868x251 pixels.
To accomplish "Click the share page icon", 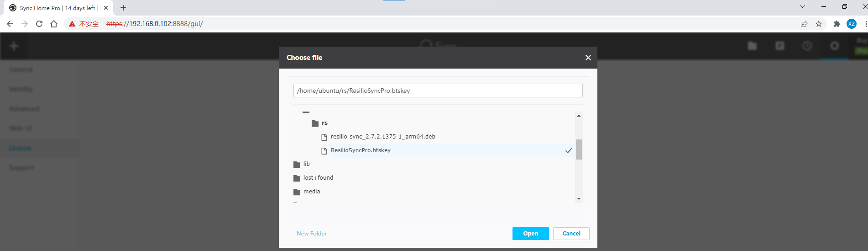I will 804,24.
